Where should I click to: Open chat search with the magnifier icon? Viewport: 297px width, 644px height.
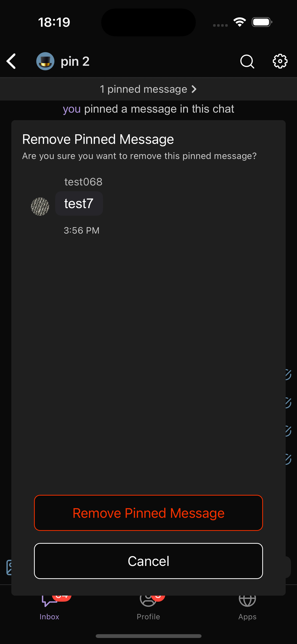[x=247, y=61]
